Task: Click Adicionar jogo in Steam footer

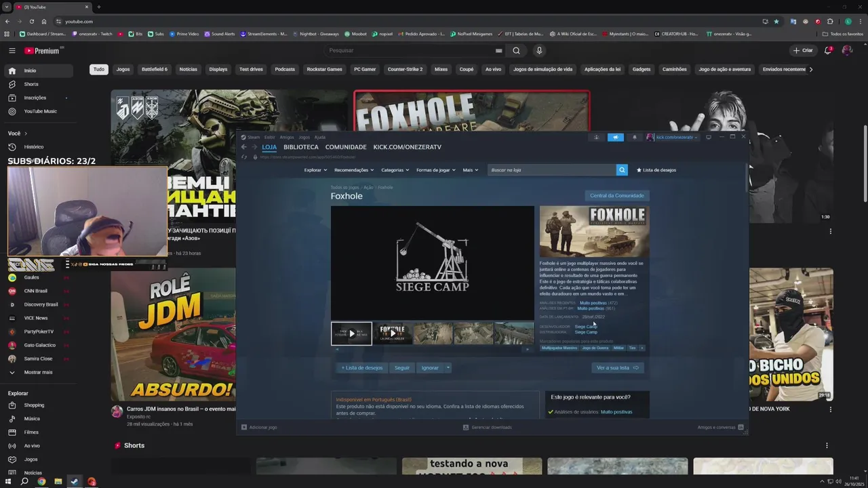Action: 259,427
